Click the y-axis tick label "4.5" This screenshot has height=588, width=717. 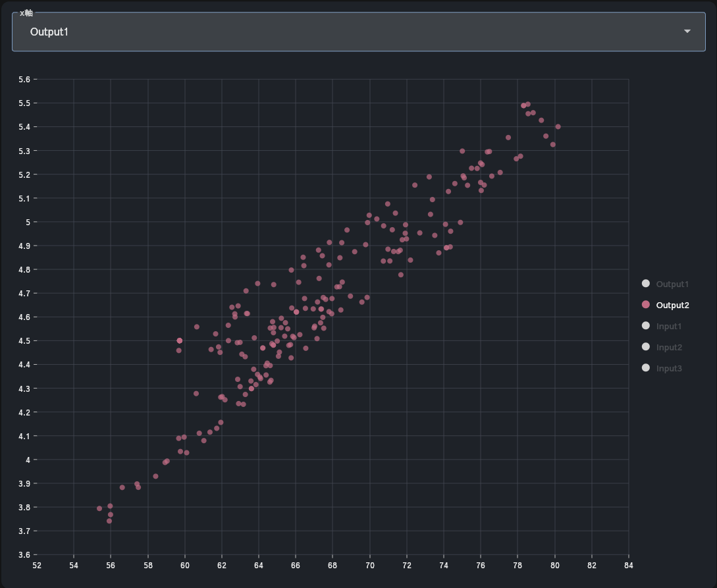25,341
